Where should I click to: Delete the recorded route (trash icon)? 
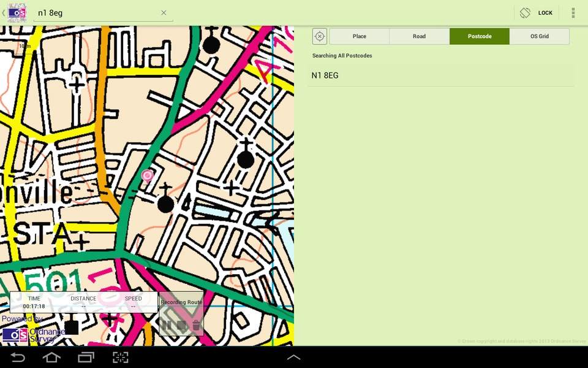point(196,325)
